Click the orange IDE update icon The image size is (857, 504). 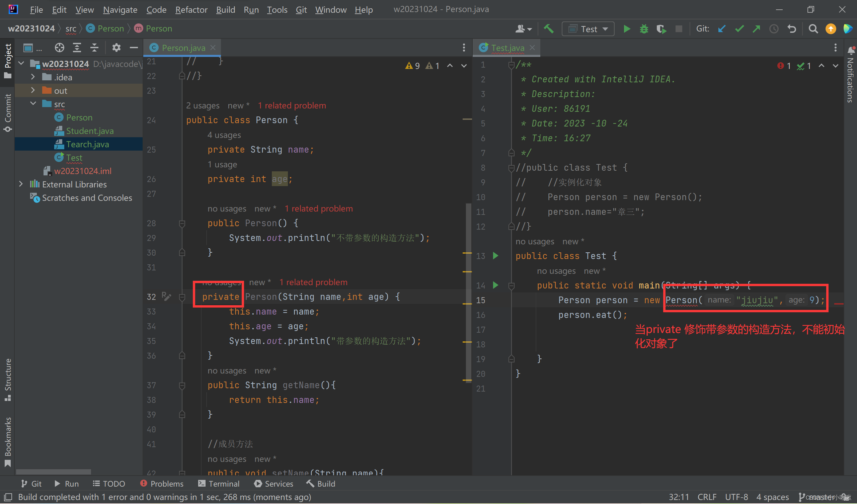[831, 29]
